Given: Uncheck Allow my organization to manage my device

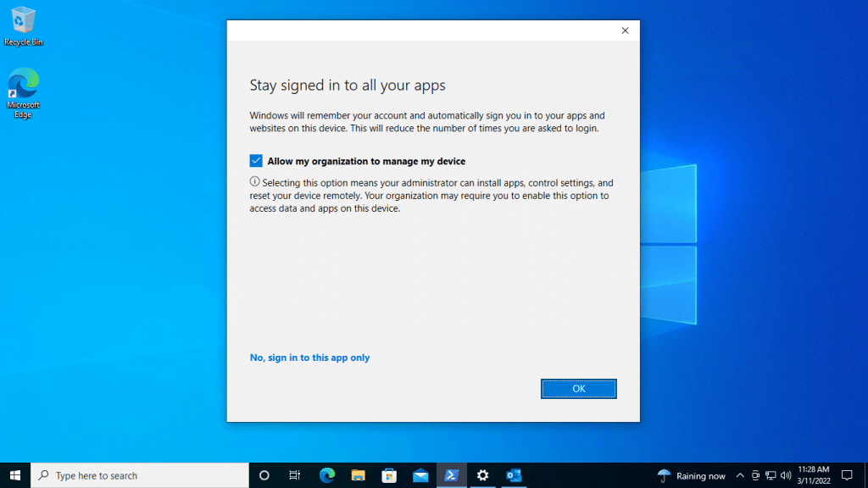Looking at the screenshot, I should pyautogui.click(x=256, y=161).
